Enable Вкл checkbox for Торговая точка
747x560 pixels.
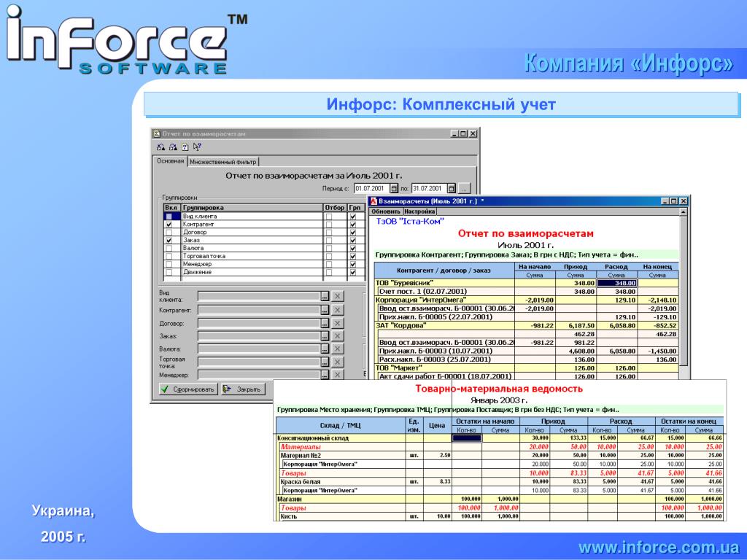pos(169,256)
